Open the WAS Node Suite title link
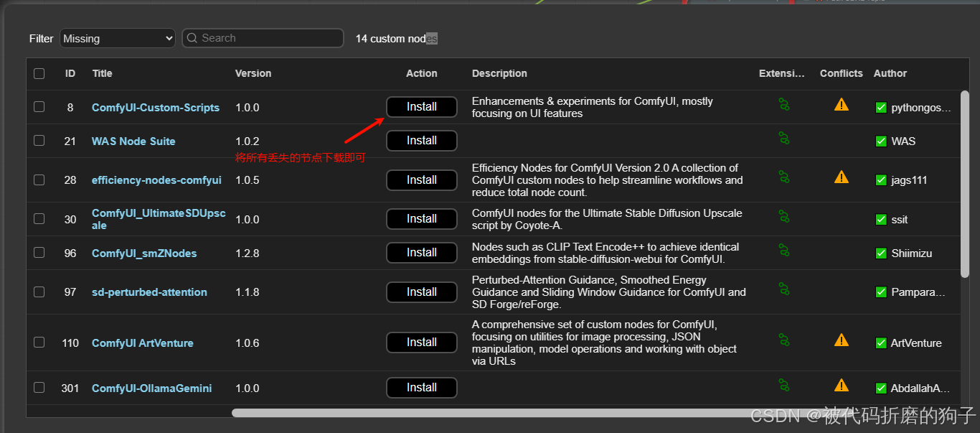Screen dimensions: 980x433 [133, 141]
